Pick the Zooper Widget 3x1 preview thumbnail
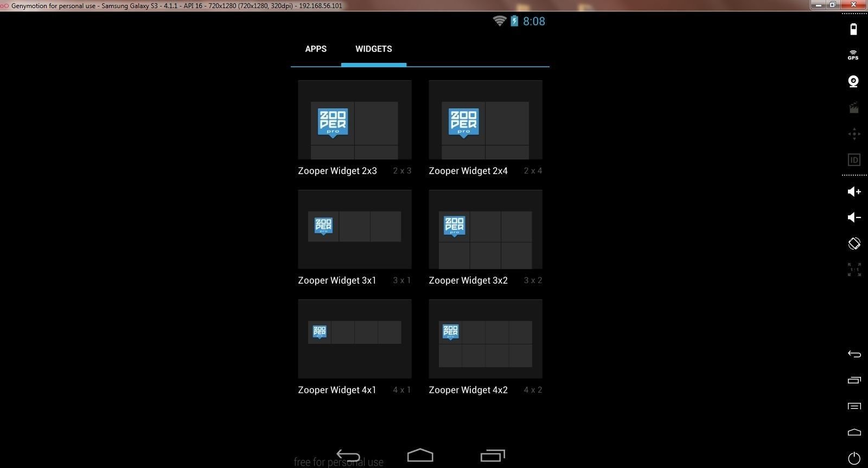This screenshot has width=868, height=468. coord(355,229)
